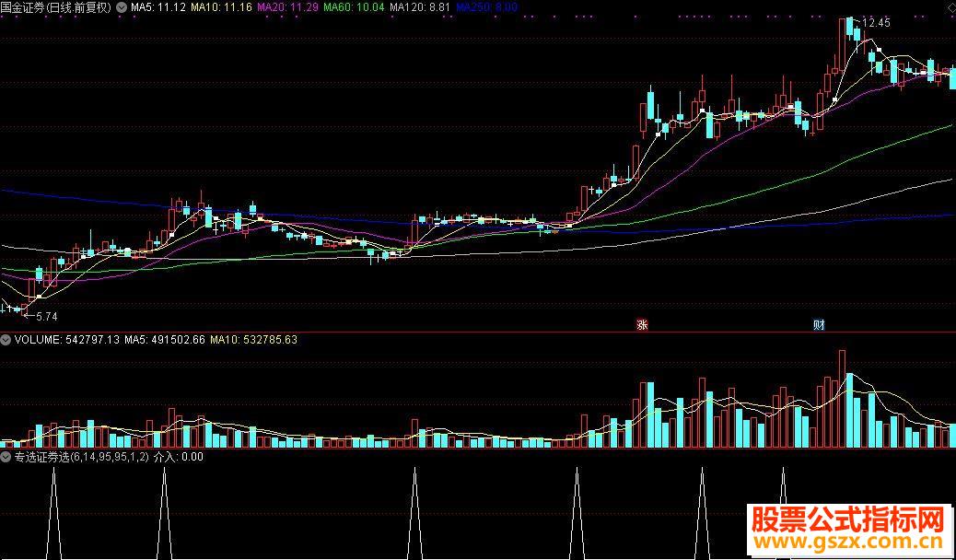Select the MA10: 11.16 label
Viewport: 956px width, 560px height.
point(221,7)
